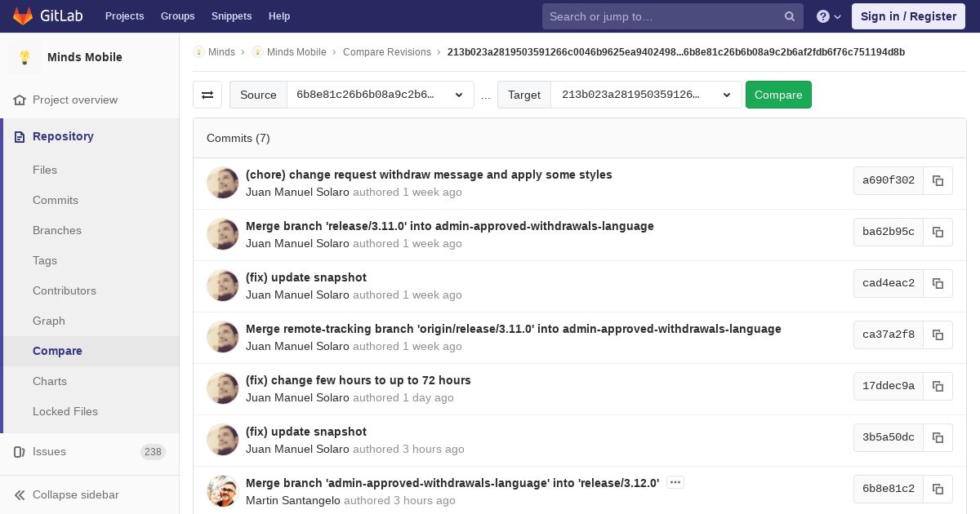
Task: Copy commit SHA 17ddec9a
Action: pyautogui.click(x=938, y=386)
